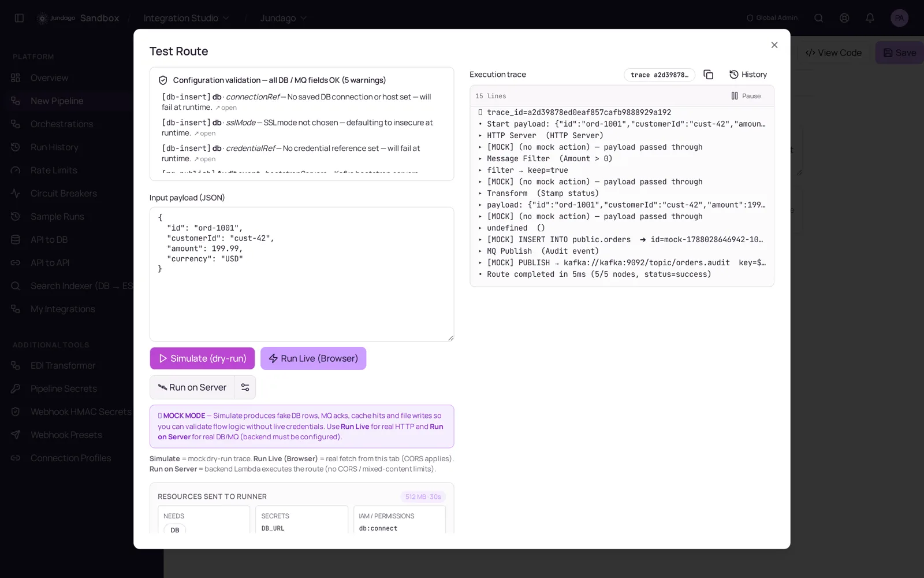Click the configuration validation shield icon
Viewport: 924px width, 578px height.
pyautogui.click(x=163, y=80)
